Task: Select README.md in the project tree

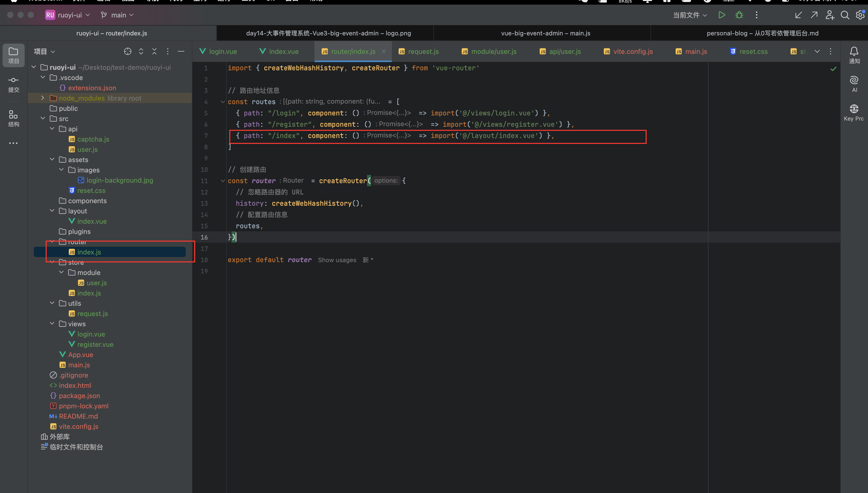Action: click(x=78, y=416)
